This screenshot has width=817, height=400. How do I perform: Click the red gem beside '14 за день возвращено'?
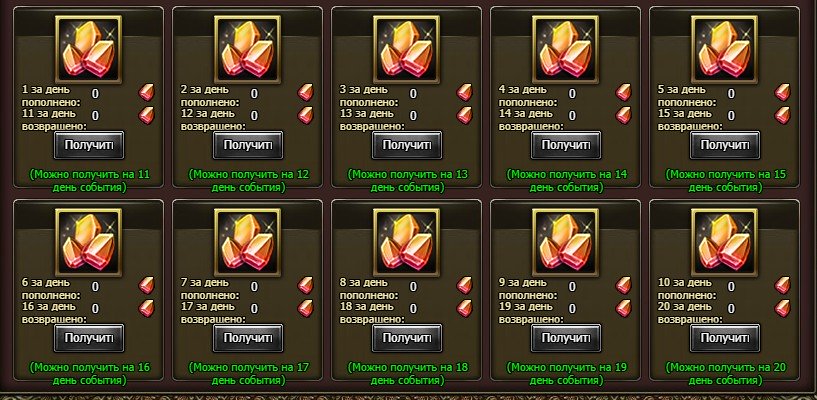point(624,115)
